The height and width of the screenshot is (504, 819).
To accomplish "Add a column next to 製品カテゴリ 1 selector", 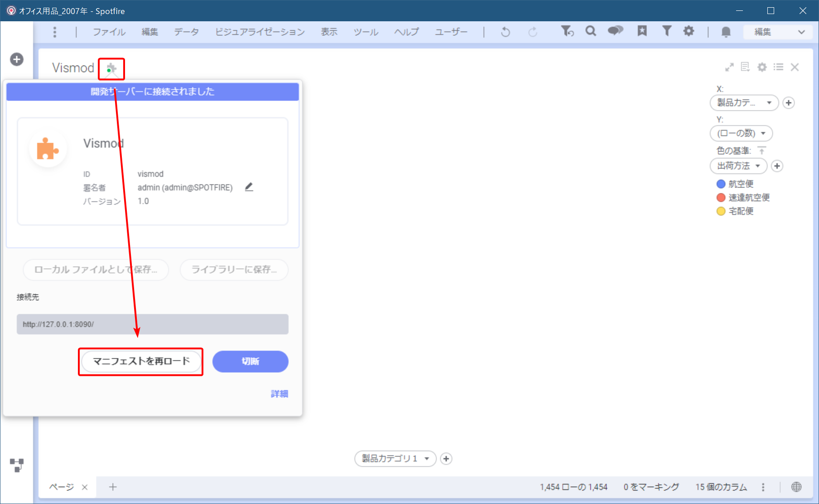I will (x=446, y=459).
